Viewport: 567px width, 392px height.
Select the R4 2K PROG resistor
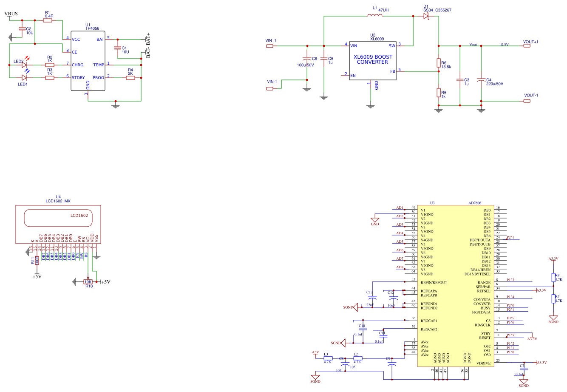[130, 78]
